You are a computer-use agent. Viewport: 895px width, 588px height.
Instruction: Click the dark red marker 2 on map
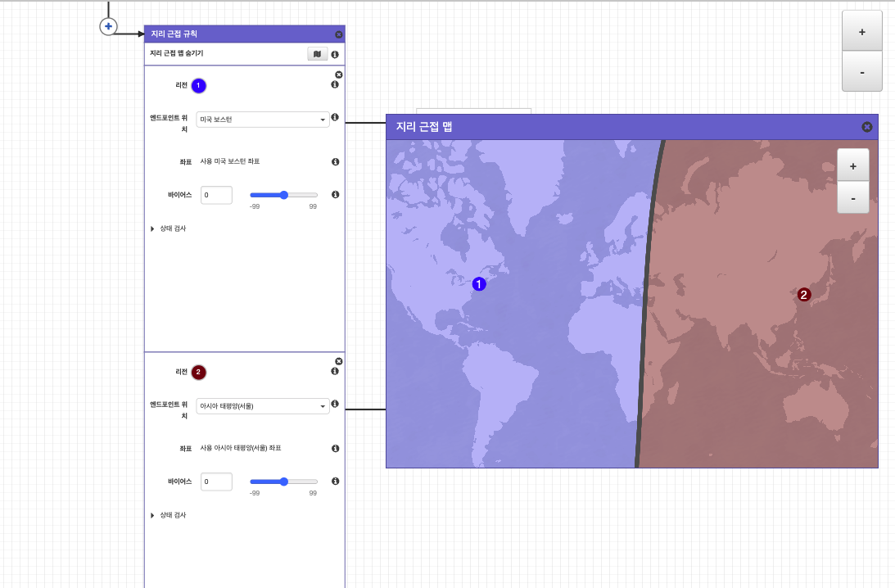tap(804, 294)
